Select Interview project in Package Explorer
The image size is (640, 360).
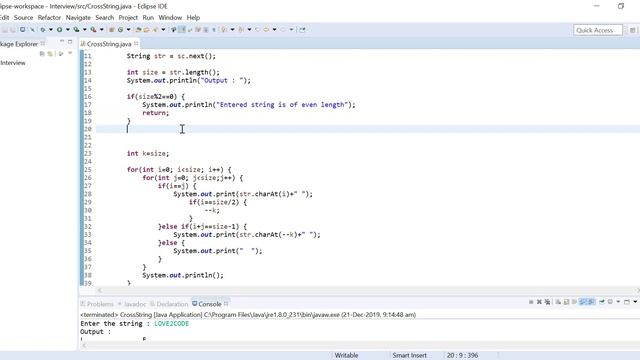[13, 63]
